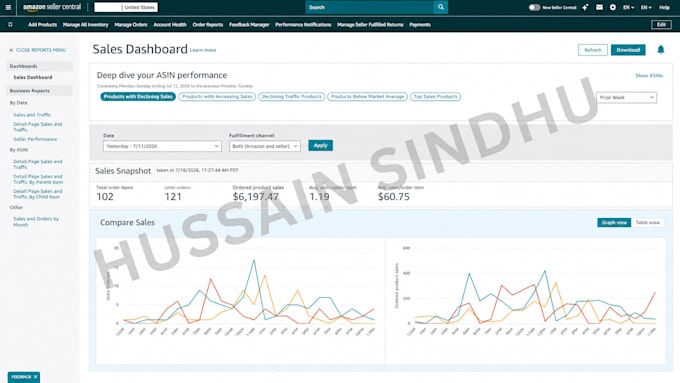Click the Show ASINs link
680x383 pixels.
649,75
